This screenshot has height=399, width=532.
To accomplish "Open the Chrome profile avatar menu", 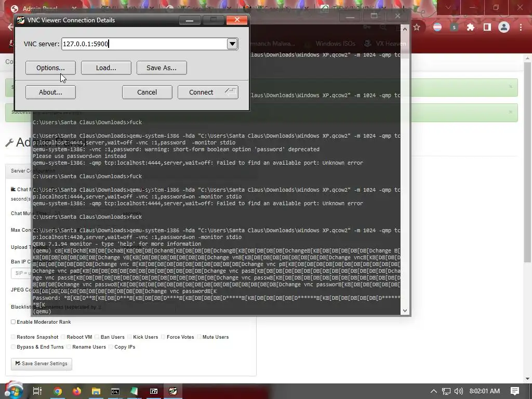I will pyautogui.click(x=504, y=27).
